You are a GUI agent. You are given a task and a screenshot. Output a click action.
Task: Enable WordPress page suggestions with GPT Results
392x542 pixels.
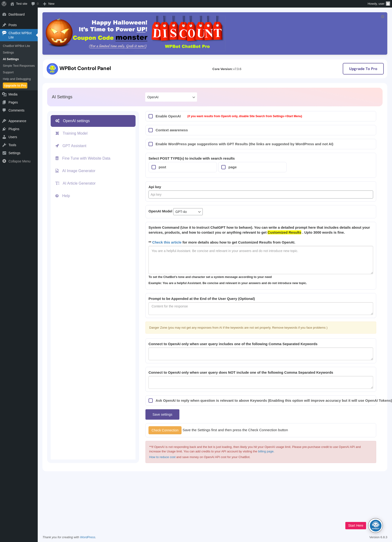click(x=151, y=144)
